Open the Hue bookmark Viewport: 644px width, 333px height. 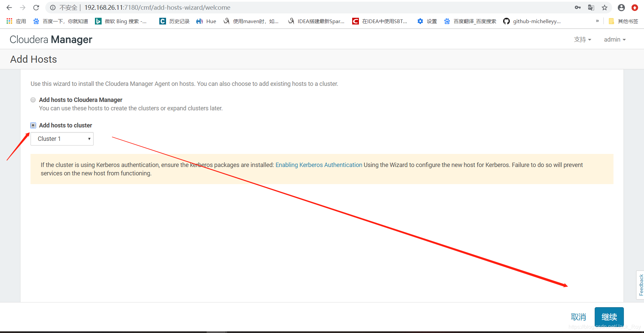pyautogui.click(x=206, y=21)
